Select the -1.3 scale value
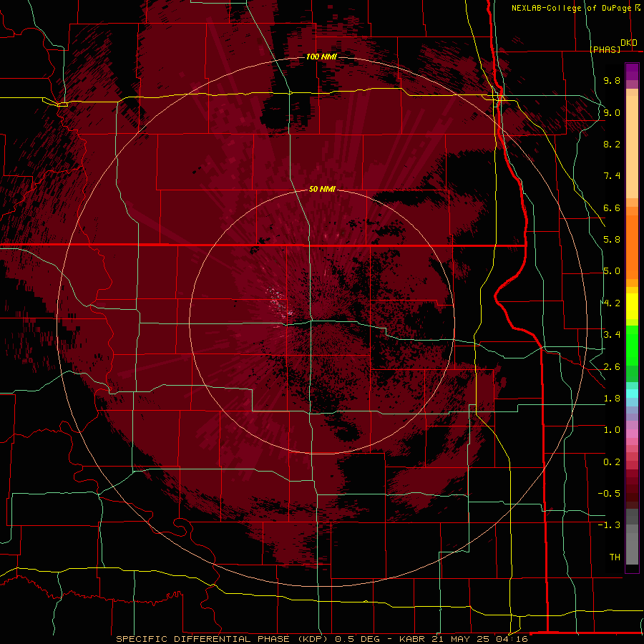The width and height of the screenshot is (644, 644). tap(609, 525)
